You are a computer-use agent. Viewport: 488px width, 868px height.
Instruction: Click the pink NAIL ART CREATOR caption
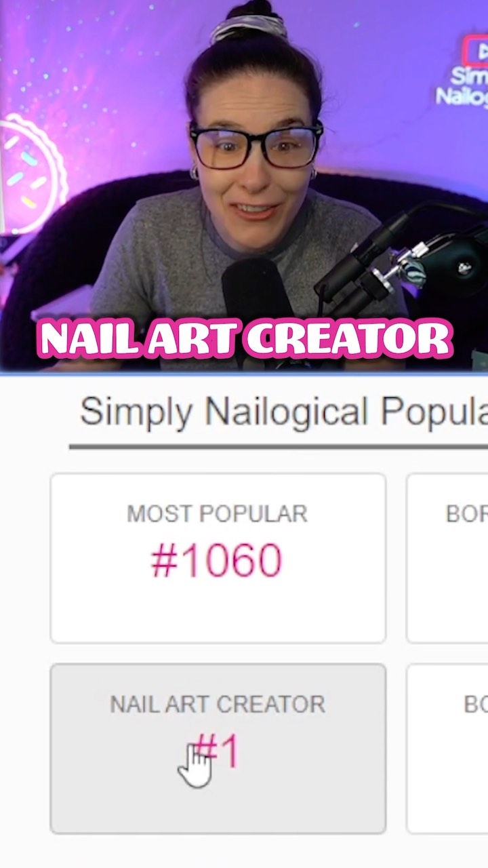[245, 338]
